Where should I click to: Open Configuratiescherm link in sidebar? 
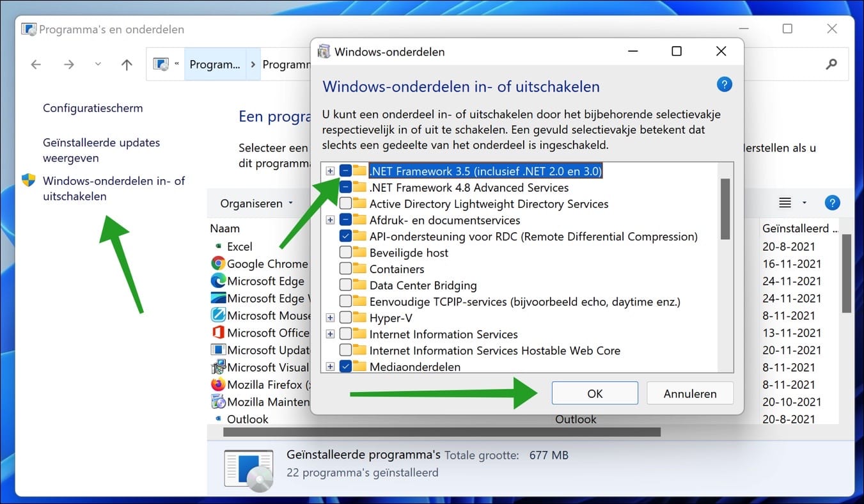point(93,108)
